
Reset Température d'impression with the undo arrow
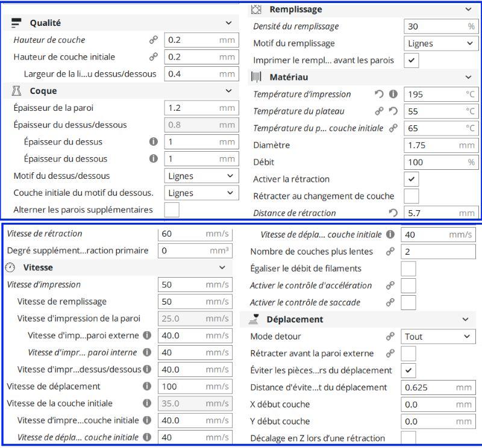tap(379, 94)
